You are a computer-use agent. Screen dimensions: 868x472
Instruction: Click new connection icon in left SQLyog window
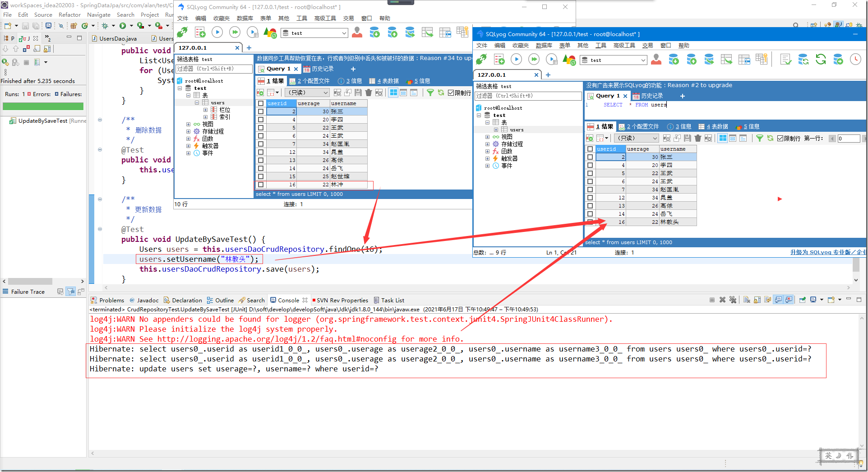point(182,32)
